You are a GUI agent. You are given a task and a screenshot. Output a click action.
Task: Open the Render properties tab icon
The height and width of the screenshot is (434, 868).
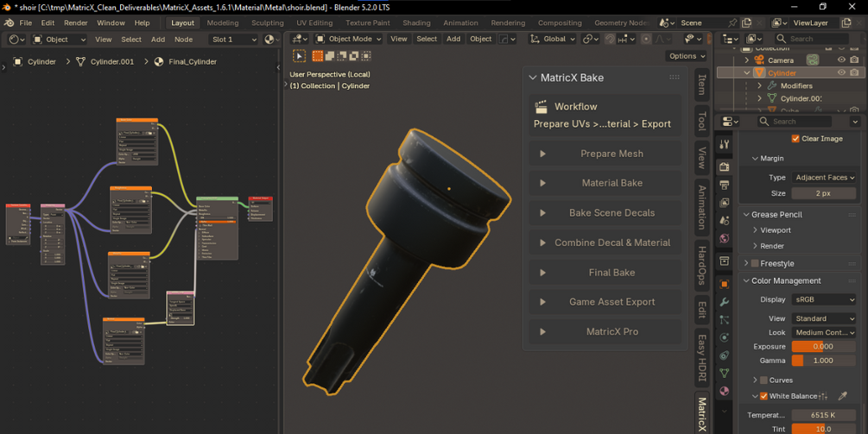click(x=724, y=167)
